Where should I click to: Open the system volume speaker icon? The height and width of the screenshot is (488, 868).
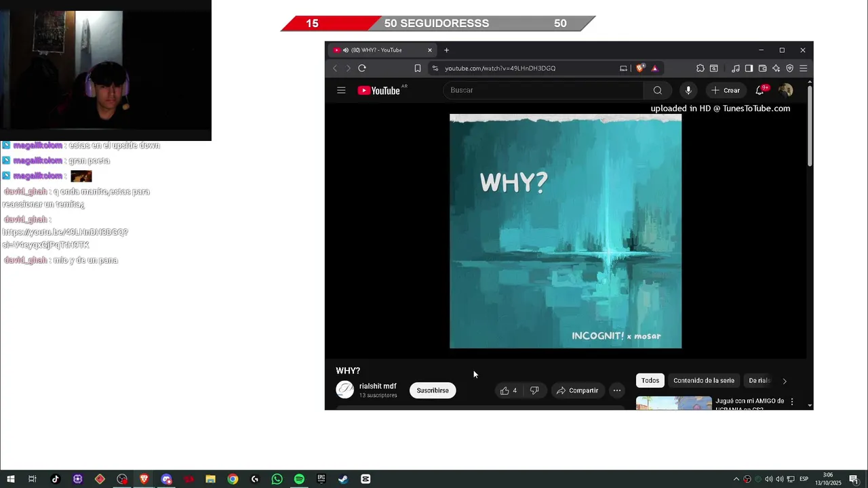780,479
